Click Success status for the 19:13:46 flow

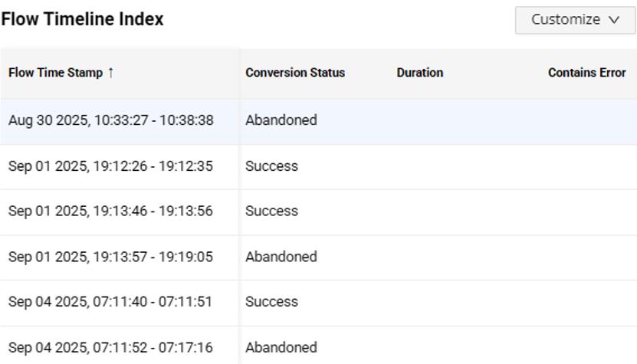(272, 212)
